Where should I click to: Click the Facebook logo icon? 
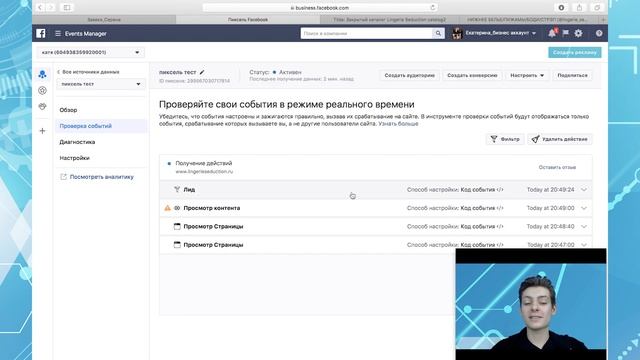coord(41,33)
